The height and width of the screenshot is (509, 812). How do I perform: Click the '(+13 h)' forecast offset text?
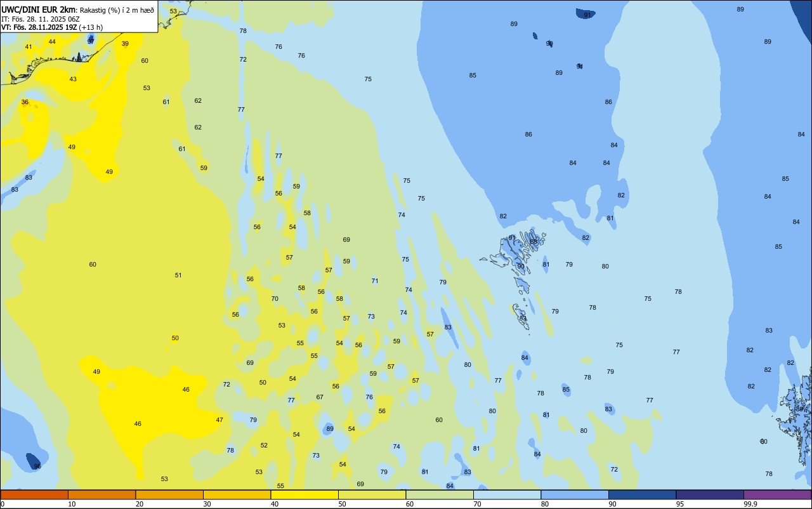coord(91,27)
